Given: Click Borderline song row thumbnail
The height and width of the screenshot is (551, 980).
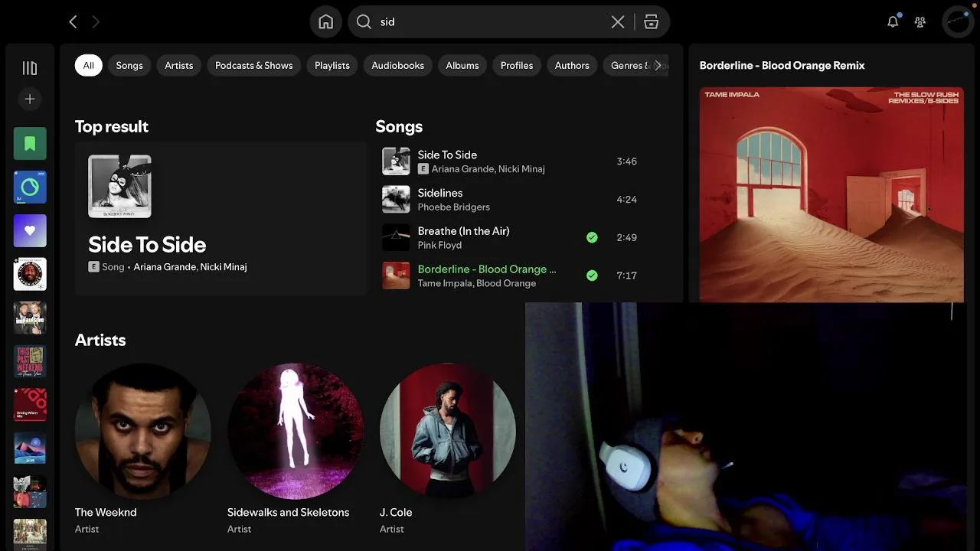Looking at the screenshot, I should coord(397,275).
